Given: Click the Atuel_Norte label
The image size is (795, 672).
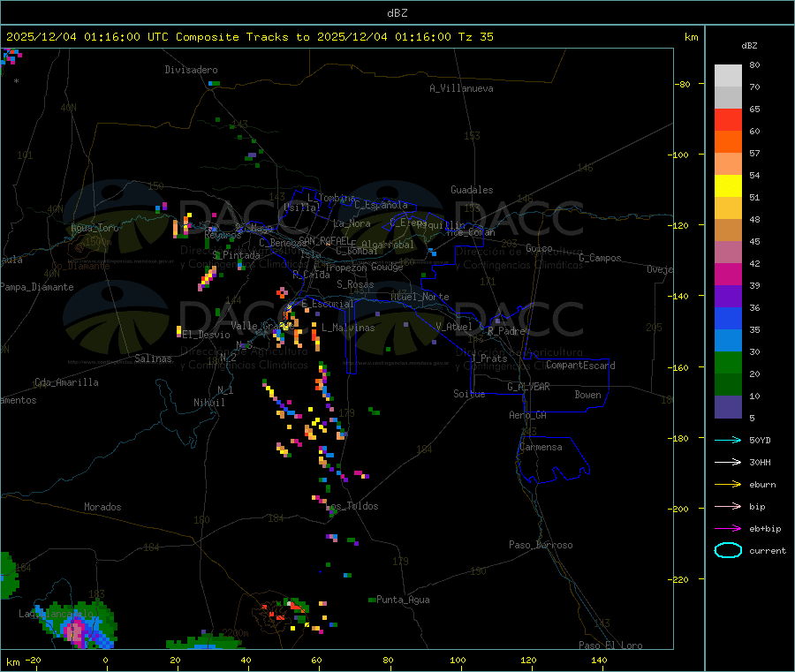Looking at the screenshot, I should (x=420, y=297).
